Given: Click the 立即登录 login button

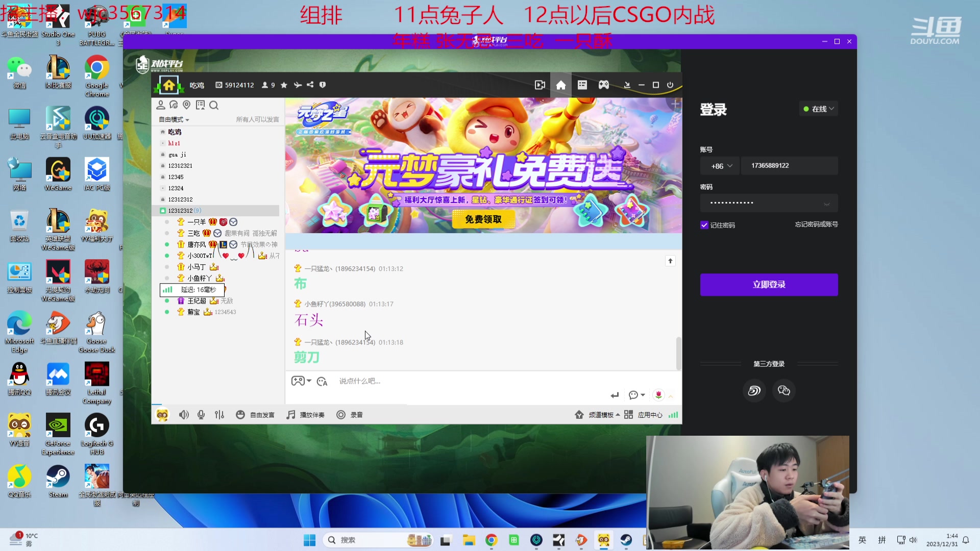Looking at the screenshot, I should coord(769,285).
